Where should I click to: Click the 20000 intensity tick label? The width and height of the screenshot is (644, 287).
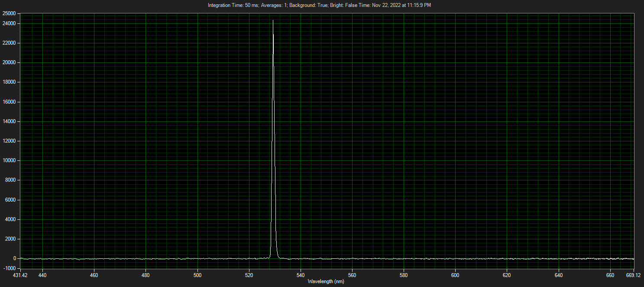[x=9, y=62]
